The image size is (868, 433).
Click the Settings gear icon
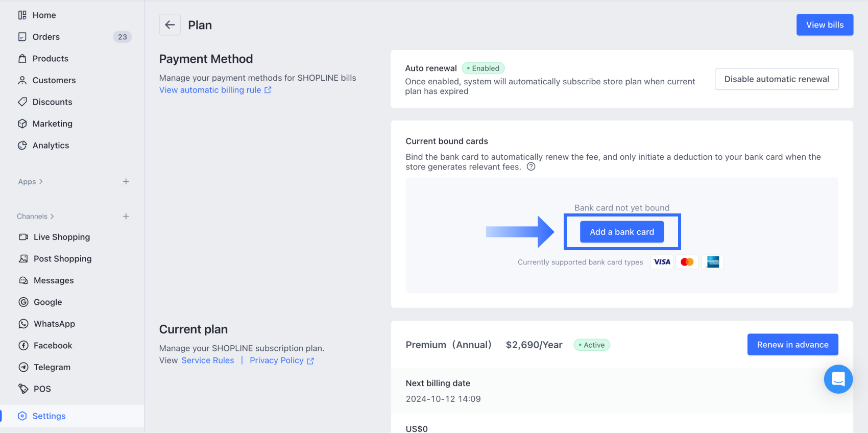point(22,416)
